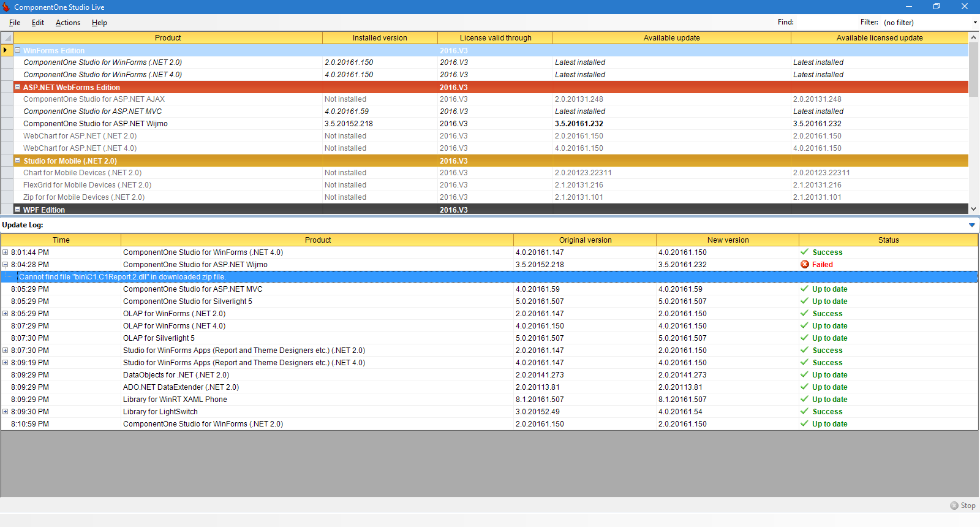
Task: Click the select-all corner cell of product grid
Action: click(x=7, y=37)
